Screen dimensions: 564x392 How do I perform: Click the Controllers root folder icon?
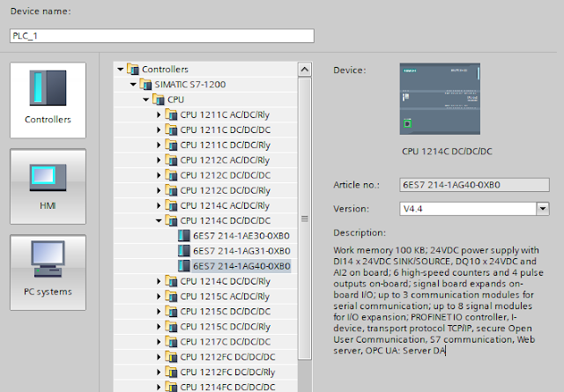(x=133, y=69)
